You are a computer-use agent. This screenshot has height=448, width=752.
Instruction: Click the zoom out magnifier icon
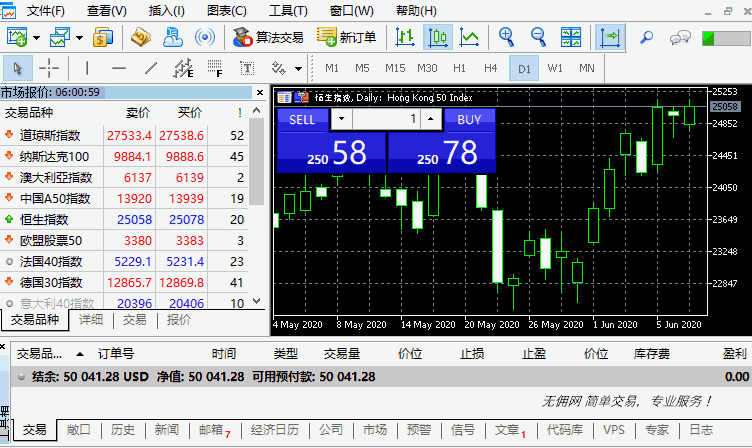click(538, 38)
